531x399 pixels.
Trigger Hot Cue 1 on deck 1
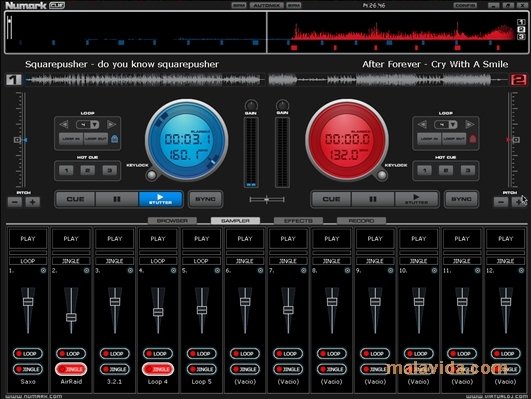pos(66,170)
